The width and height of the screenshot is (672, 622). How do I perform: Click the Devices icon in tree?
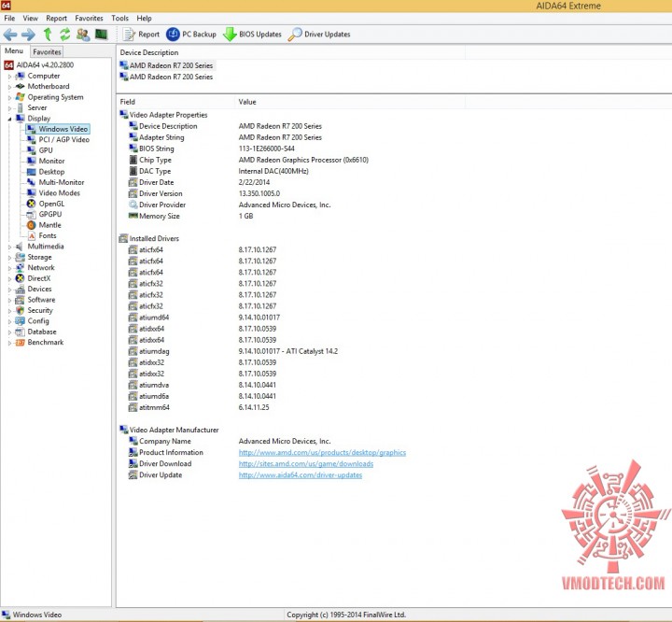pyautogui.click(x=21, y=290)
